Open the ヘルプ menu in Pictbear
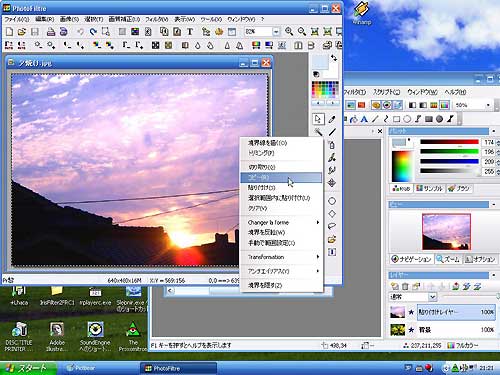The width and height of the screenshot is (500, 375). tap(455, 92)
